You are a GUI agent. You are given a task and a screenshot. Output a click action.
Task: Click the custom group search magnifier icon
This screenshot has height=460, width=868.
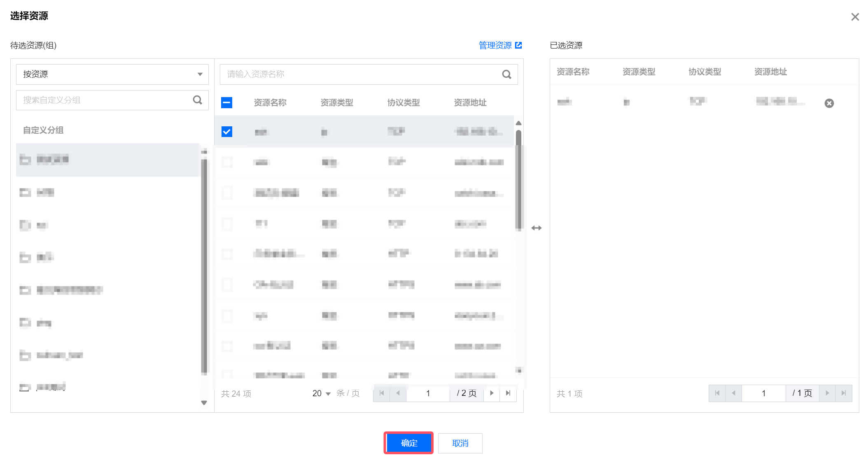[198, 100]
